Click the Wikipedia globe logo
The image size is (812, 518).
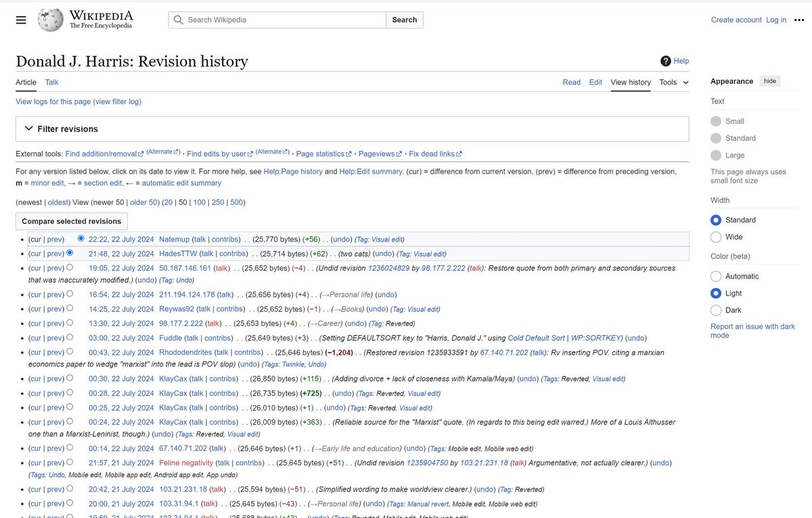[x=51, y=20]
